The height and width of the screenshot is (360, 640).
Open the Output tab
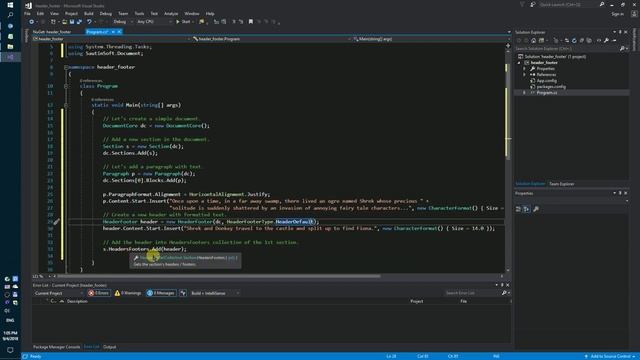109,347
